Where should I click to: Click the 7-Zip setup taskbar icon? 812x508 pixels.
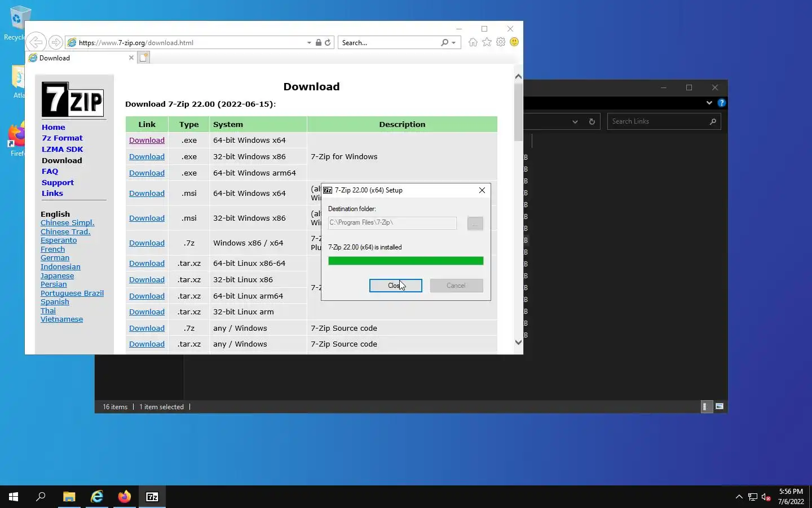tap(152, 497)
